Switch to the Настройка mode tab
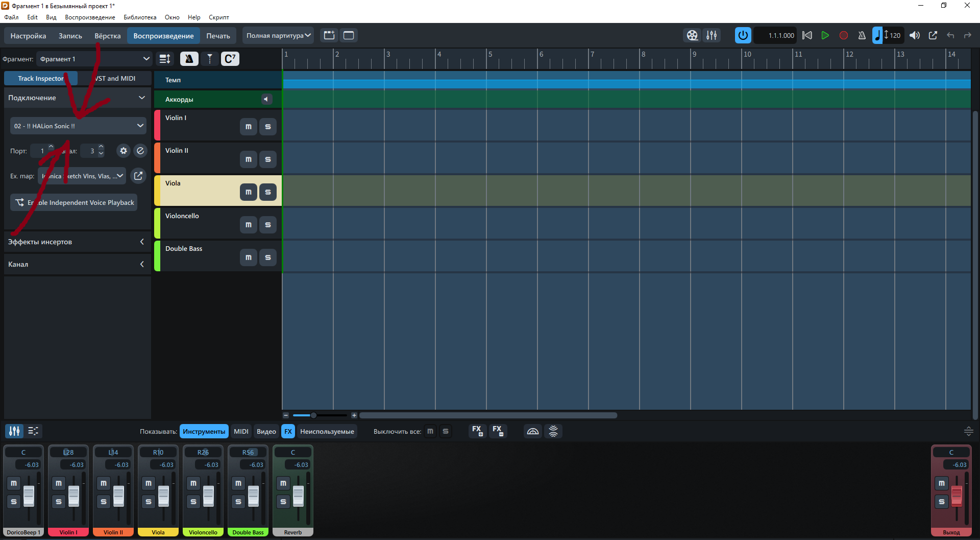 (x=28, y=36)
